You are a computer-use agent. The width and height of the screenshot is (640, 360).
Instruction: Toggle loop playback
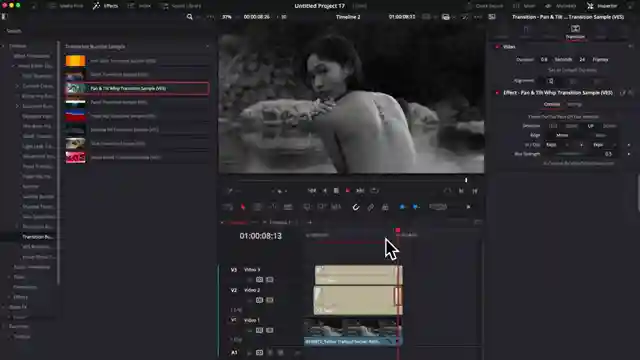tap(374, 191)
